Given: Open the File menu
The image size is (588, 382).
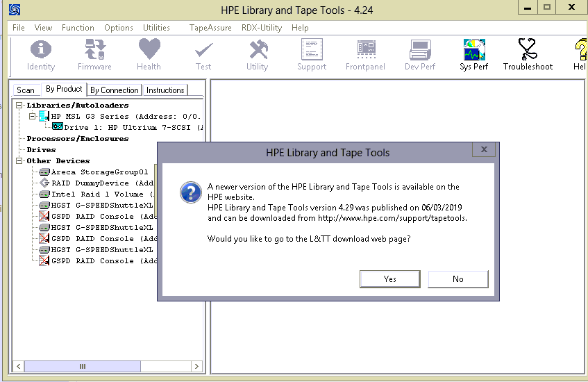Looking at the screenshot, I should 18,28.
